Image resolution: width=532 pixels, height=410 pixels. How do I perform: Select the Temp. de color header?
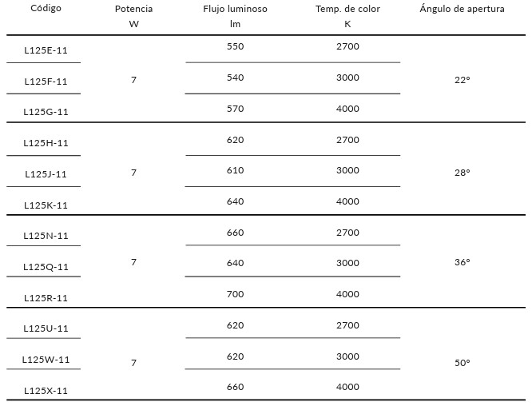(x=347, y=10)
